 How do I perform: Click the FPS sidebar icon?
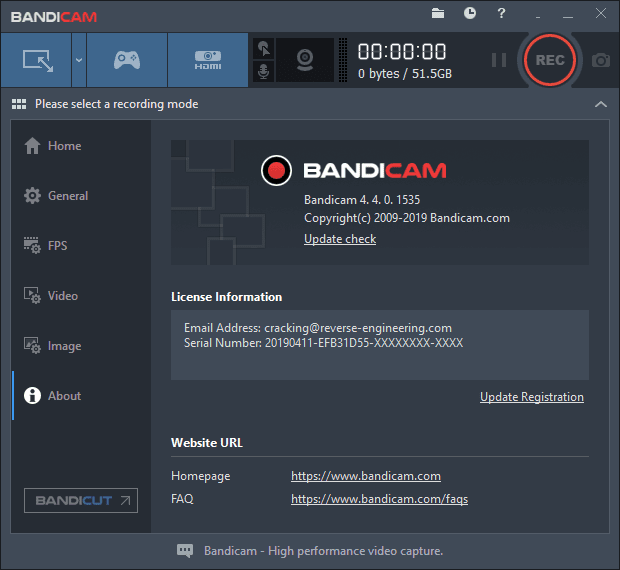tap(32, 245)
